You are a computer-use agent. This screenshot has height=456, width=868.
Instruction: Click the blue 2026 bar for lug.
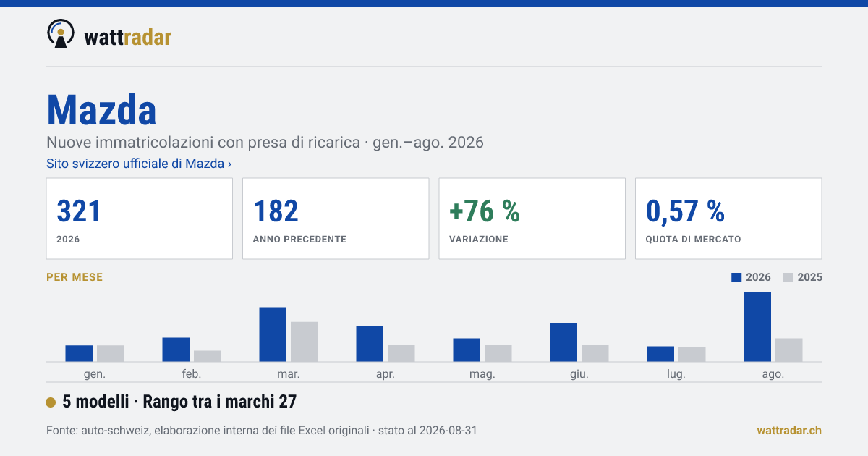pos(660,354)
